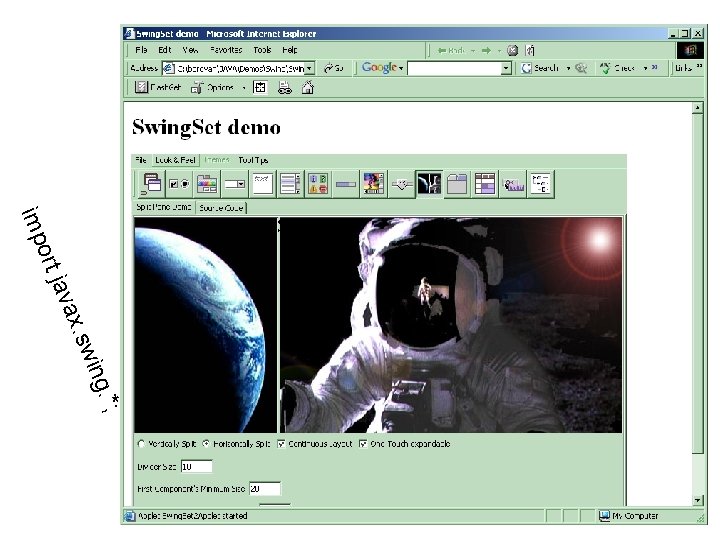Open the Option Pane dialogs demo icon

coord(318,184)
